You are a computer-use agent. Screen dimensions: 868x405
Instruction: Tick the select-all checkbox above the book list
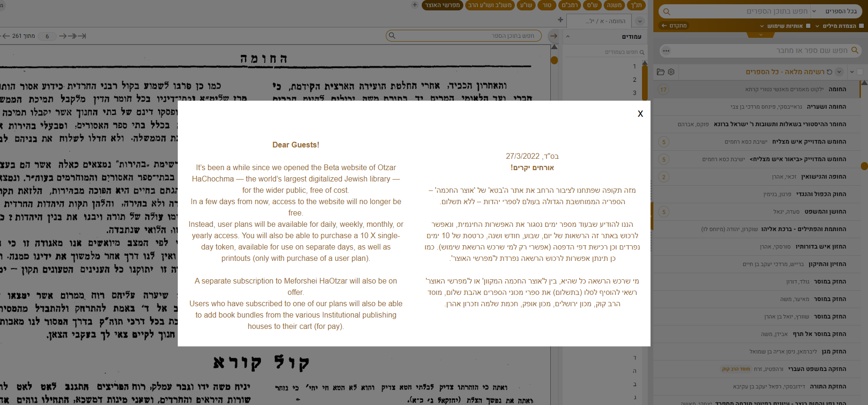(860, 72)
